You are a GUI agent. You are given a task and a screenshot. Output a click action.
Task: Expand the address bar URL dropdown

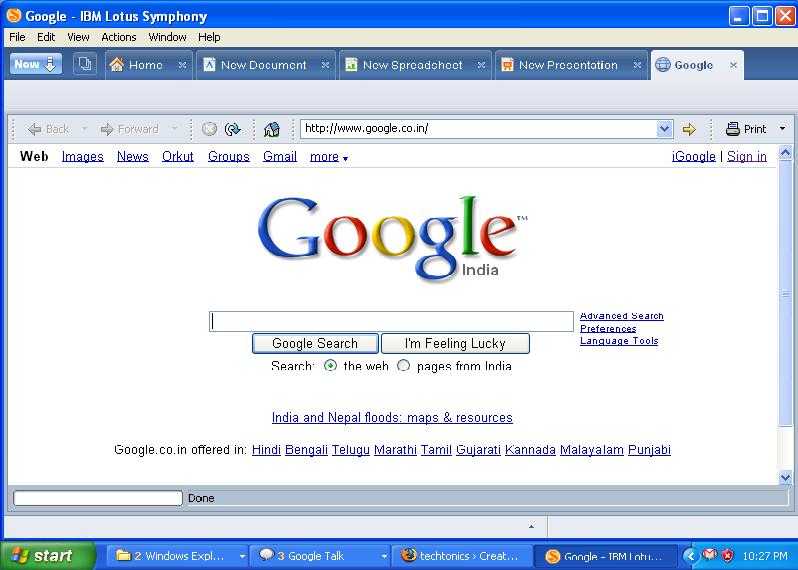tap(664, 129)
